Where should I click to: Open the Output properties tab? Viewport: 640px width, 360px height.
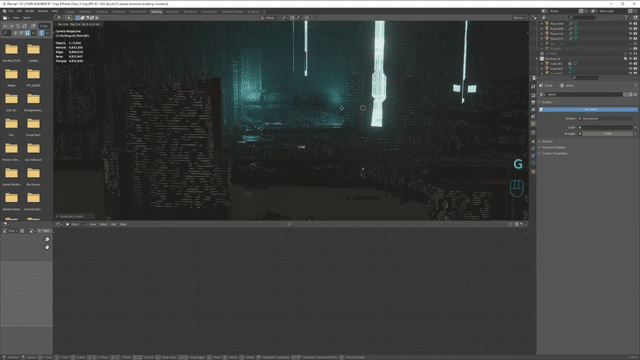point(533,102)
